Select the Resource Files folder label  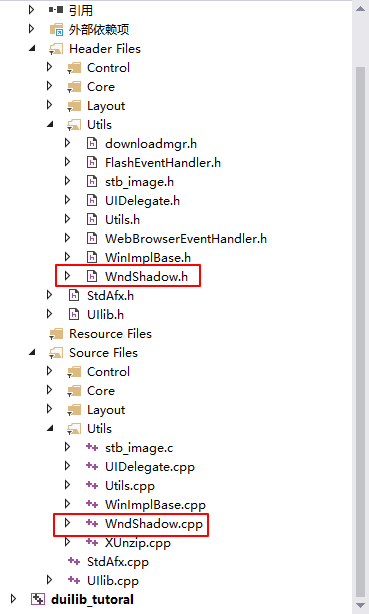pyautogui.click(x=110, y=334)
